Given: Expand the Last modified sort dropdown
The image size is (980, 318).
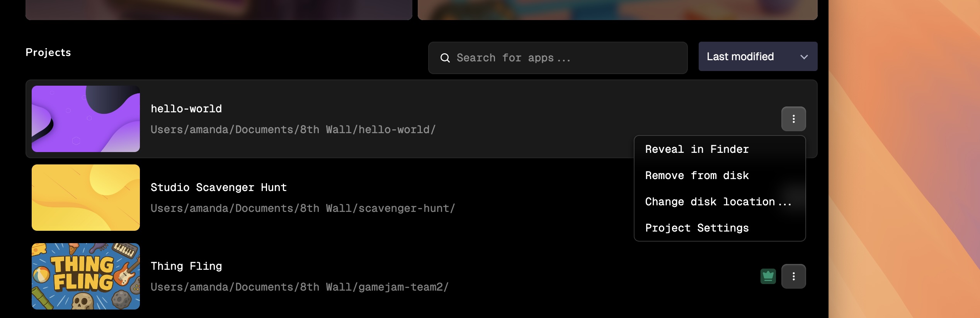Looking at the screenshot, I should click(757, 56).
